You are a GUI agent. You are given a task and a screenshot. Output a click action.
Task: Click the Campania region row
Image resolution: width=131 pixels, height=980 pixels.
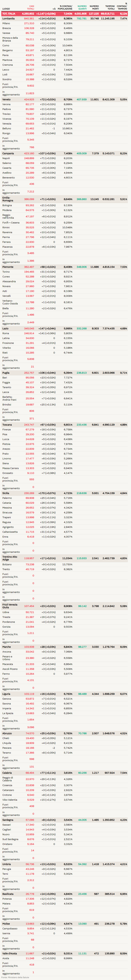pos(8,154)
